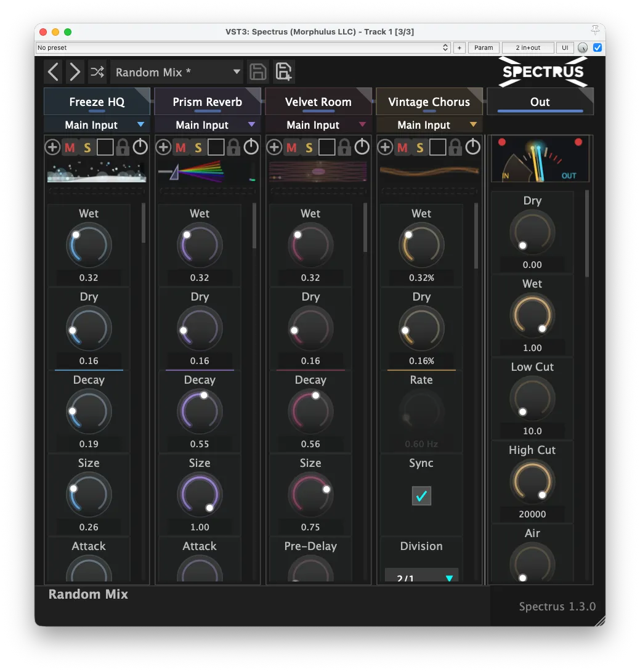Click the Freeze HQ snowy thumbnail
This screenshot has width=640, height=672.
tap(97, 172)
